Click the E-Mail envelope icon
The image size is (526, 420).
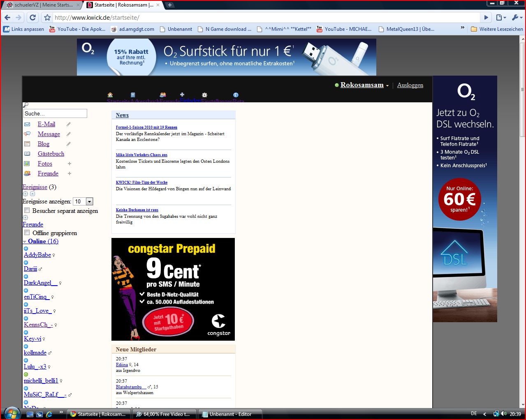click(x=27, y=124)
